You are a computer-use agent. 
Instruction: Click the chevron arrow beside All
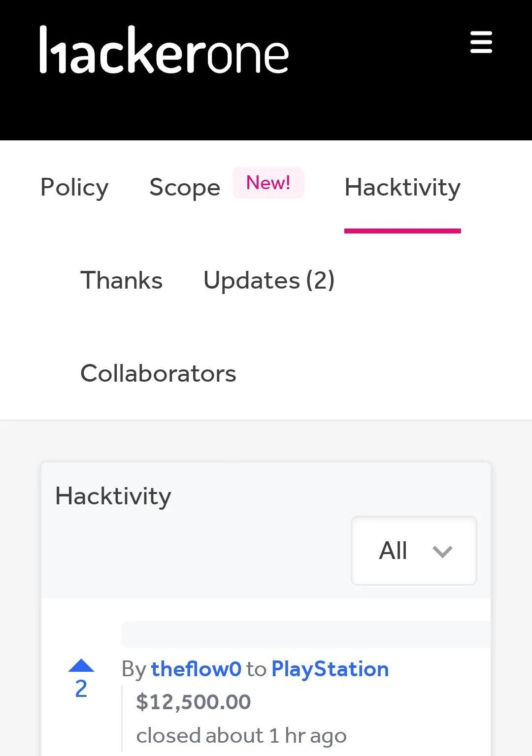click(442, 552)
